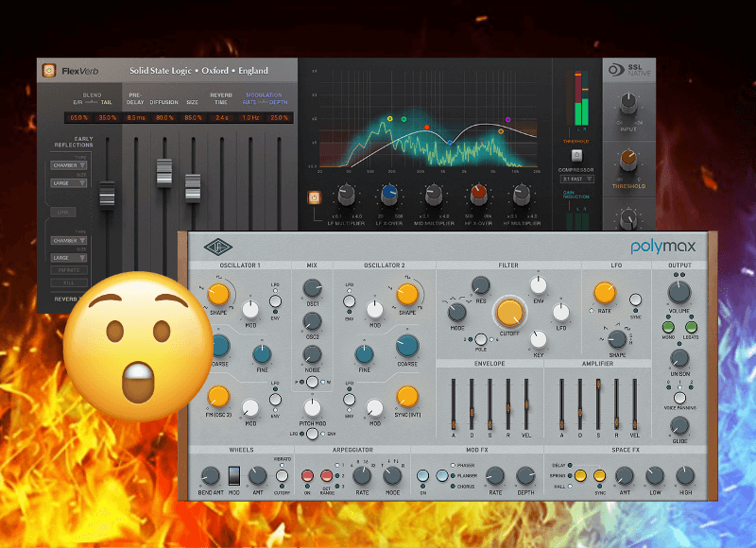Click the HF Multiplier knob

coord(522,196)
